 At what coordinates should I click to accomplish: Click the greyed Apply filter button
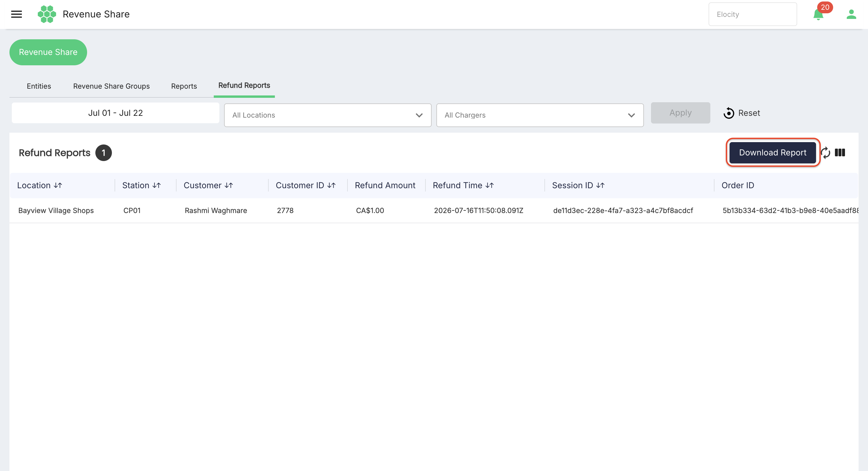(680, 113)
